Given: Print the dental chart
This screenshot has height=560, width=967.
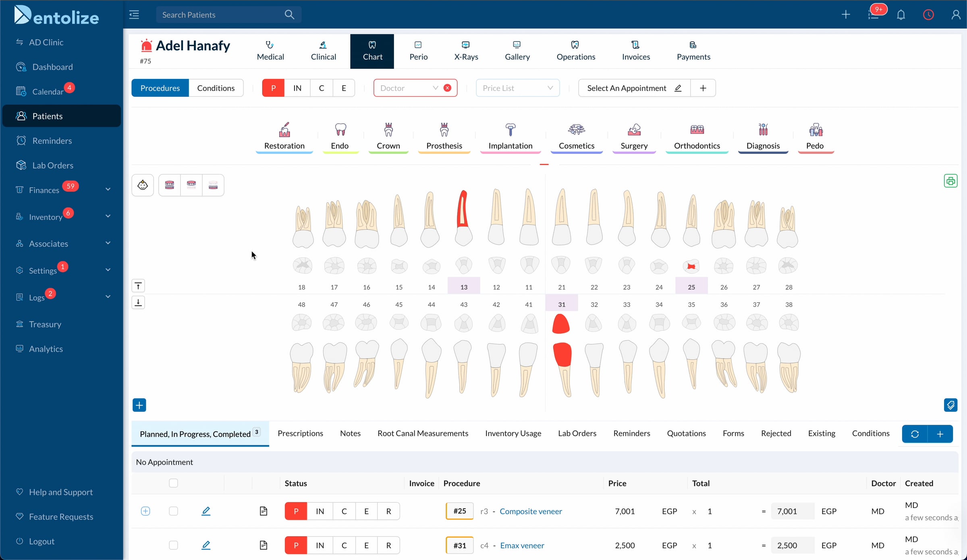Looking at the screenshot, I should coord(950,181).
